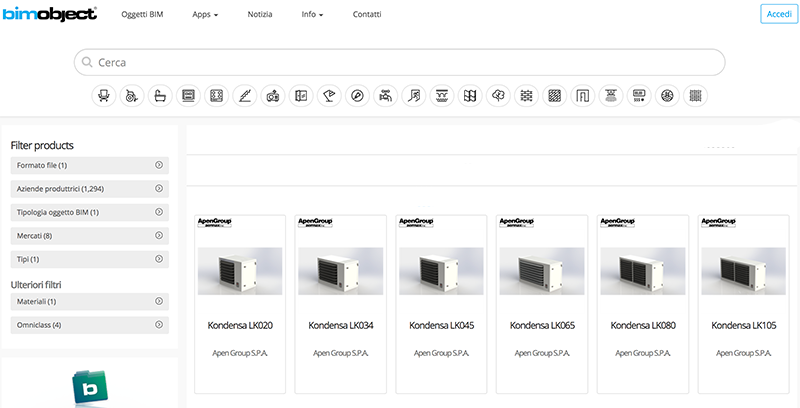Open the Kondensa LK034 product thumbnail

point(340,271)
